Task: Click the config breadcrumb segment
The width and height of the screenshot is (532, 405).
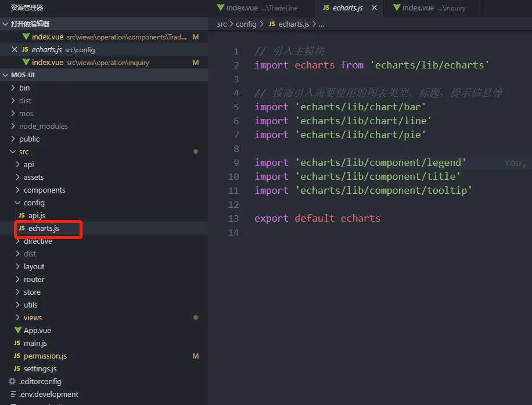Action: [x=246, y=24]
